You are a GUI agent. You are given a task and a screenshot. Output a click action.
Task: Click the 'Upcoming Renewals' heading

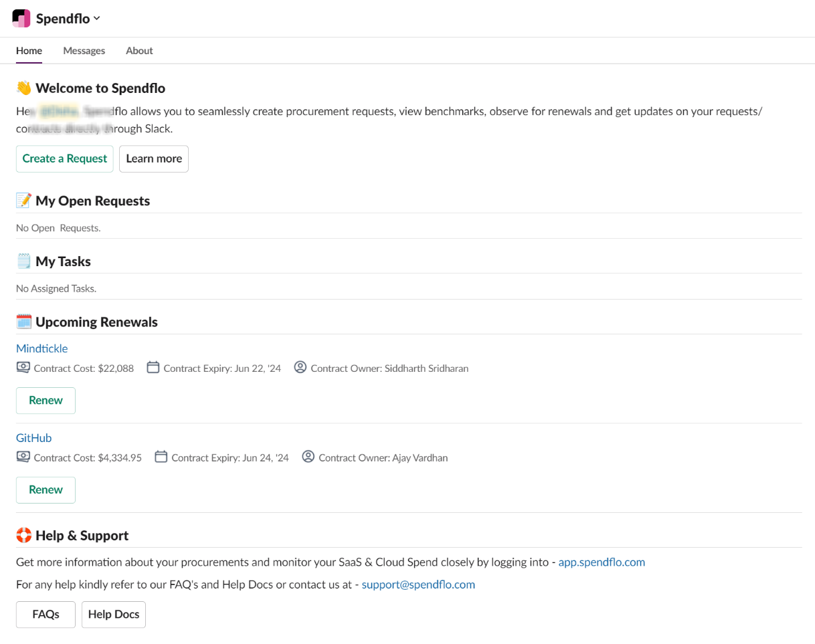pyautogui.click(x=97, y=322)
